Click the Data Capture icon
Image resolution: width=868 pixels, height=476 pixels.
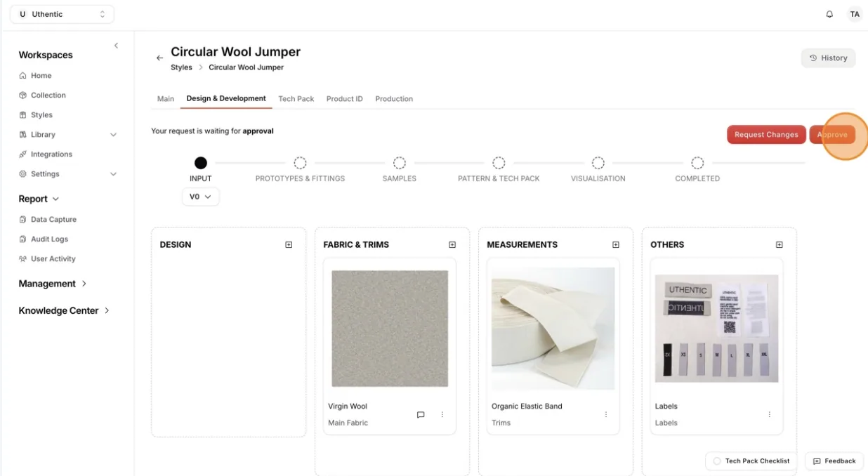click(23, 220)
